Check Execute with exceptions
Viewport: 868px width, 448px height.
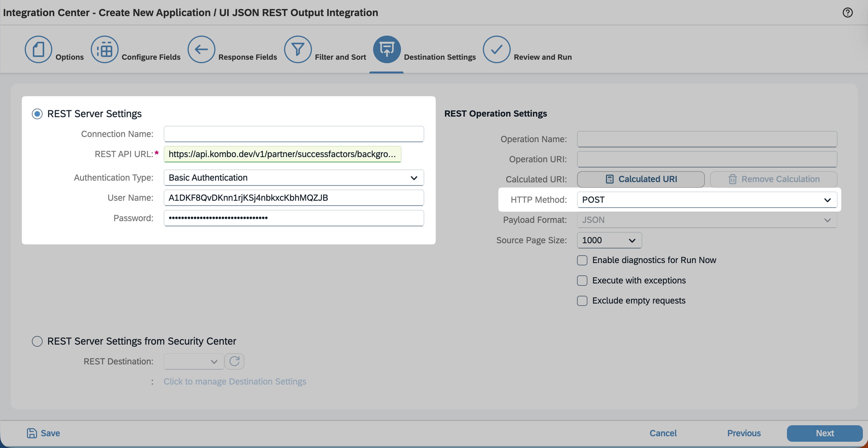[582, 280]
